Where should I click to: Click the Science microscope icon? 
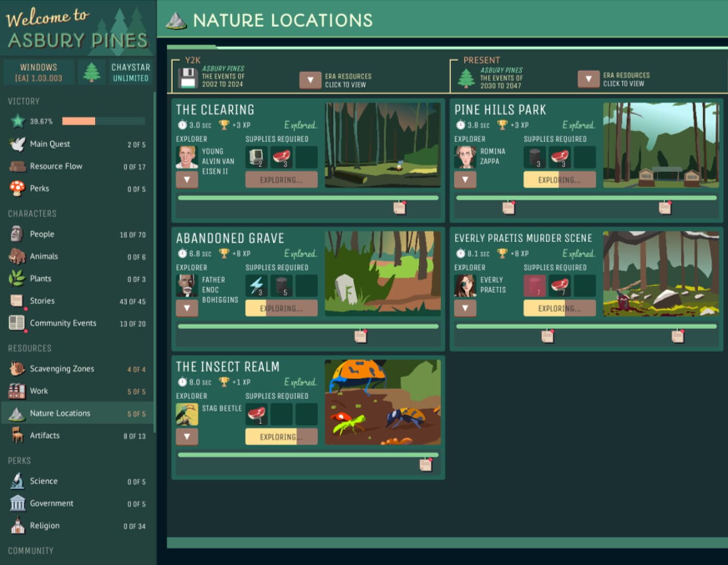coord(17,481)
